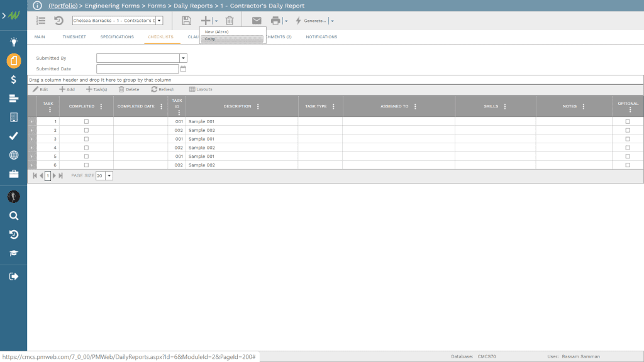
Task: Switch to the Specifications tab
Action: pos(117,37)
